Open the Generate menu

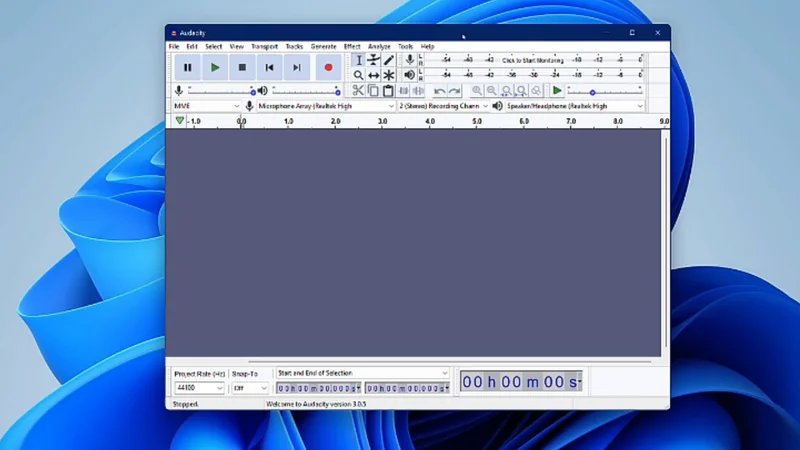(323, 46)
